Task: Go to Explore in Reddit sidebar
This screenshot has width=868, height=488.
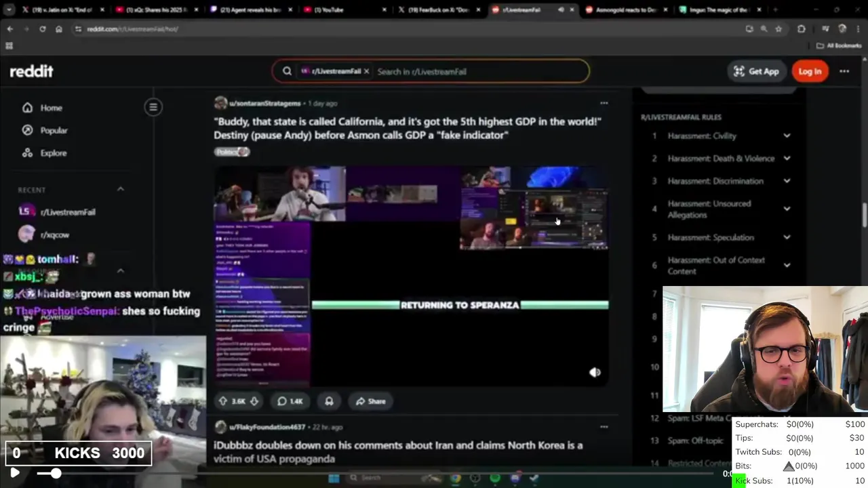Action: click(x=45, y=153)
